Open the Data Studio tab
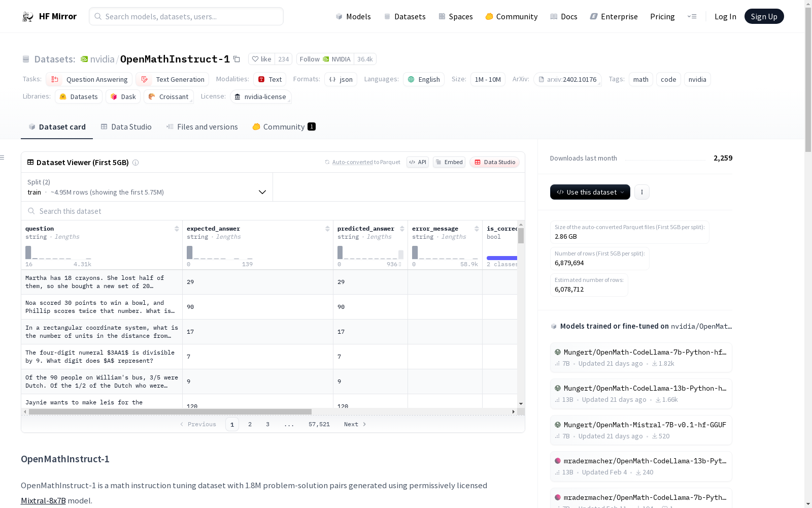The height and width of the screenshot is (508, 812). pyautogui.click(x=126, y=127)
